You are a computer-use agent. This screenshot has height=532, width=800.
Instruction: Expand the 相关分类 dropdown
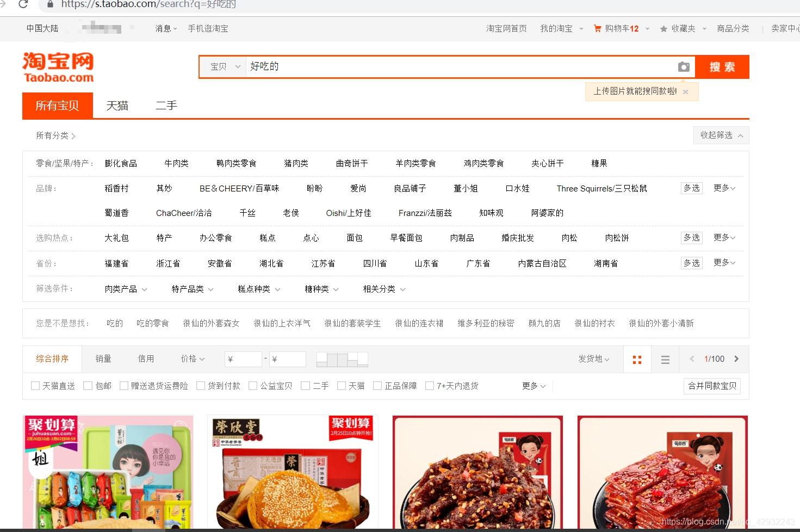[x=384, y=289]
